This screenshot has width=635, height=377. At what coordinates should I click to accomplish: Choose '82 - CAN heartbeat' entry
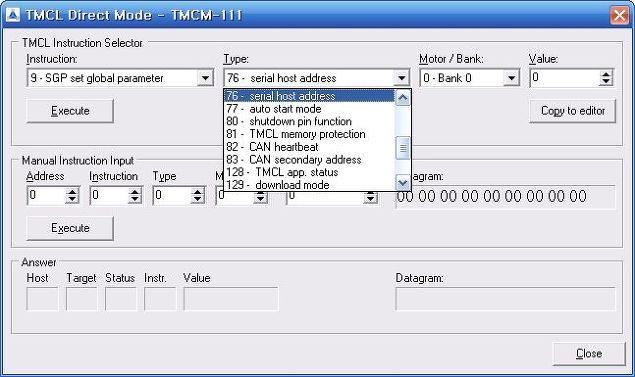pos(309,147)
